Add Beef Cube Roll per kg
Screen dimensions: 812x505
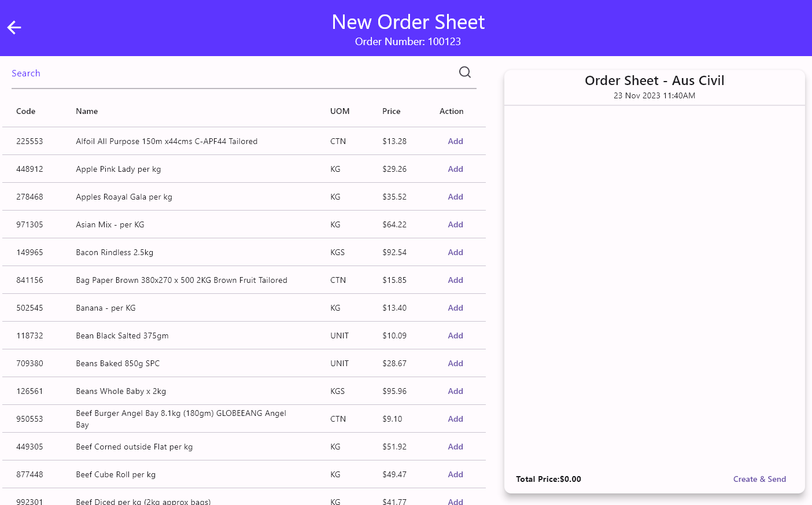[x=455, y=474]
